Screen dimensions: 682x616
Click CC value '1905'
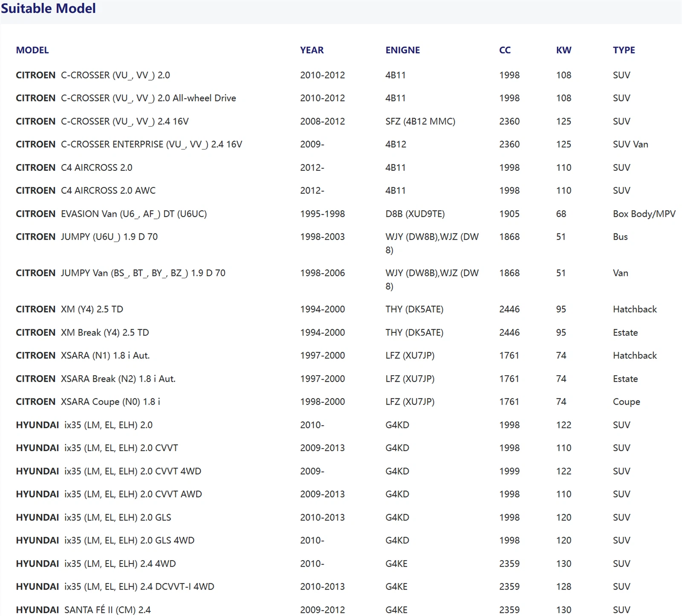pyautogui.click(x=509, y=214)
